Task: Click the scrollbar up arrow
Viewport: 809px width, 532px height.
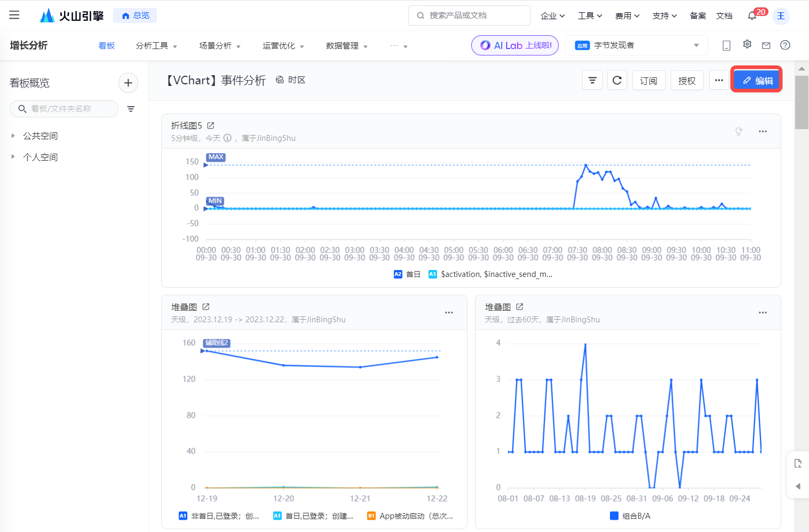Action: tap(802, 68)
